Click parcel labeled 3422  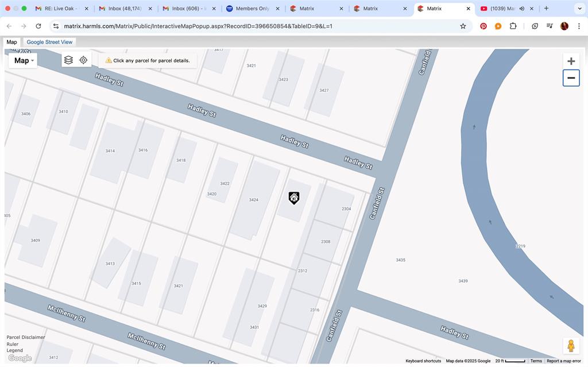click(x=225, y=184)
